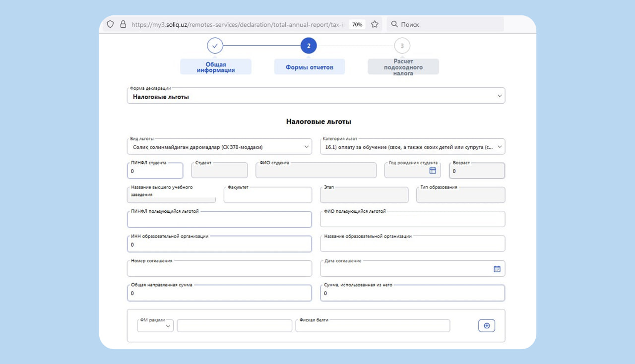Screen dimensions: 635x364
Task: Click the ПИНФЛ студента input field
Action: [155, 171]
